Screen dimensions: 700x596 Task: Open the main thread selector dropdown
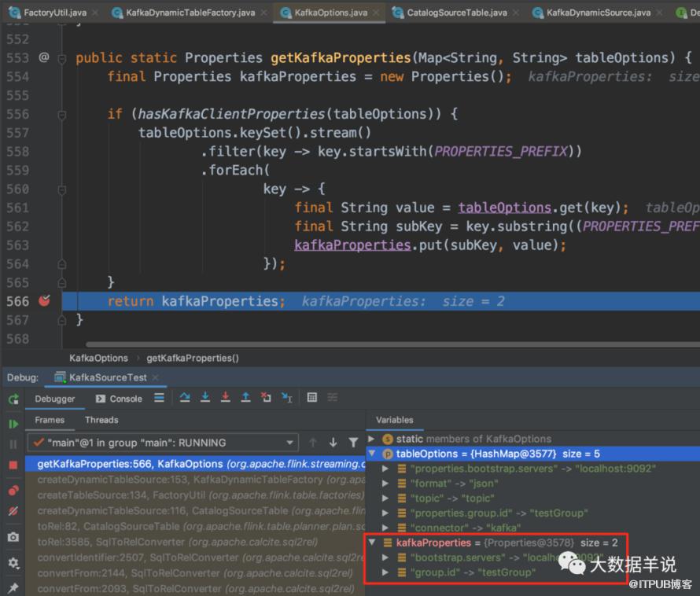(163, 443)
